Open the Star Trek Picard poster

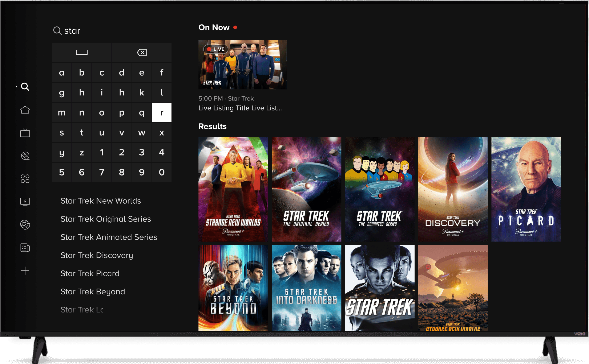[x=526, y=190]
